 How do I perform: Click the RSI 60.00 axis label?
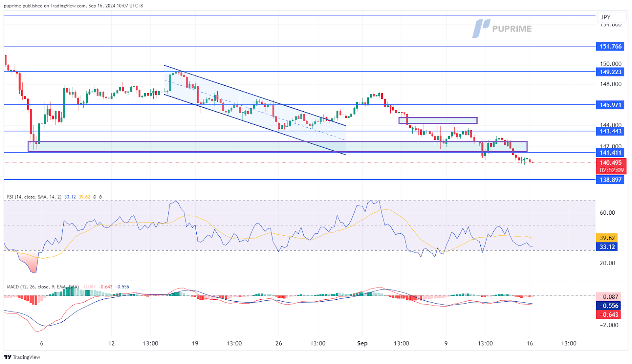(607, 212)
